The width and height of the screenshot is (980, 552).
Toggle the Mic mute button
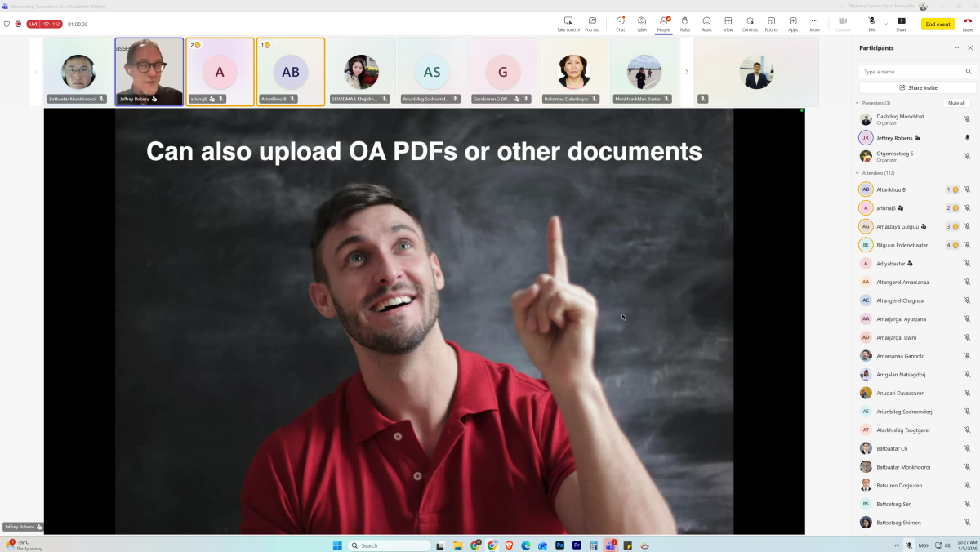tap(871, 22)
